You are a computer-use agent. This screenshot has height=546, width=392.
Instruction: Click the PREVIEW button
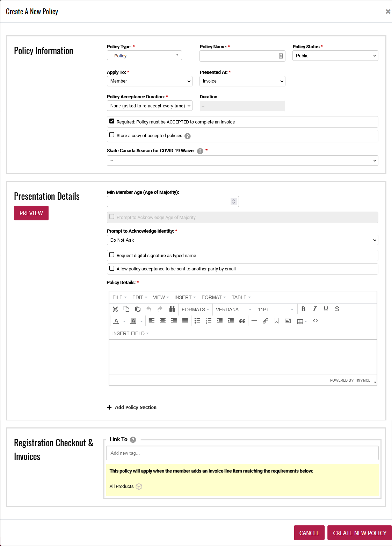click(x=31, y=213)
